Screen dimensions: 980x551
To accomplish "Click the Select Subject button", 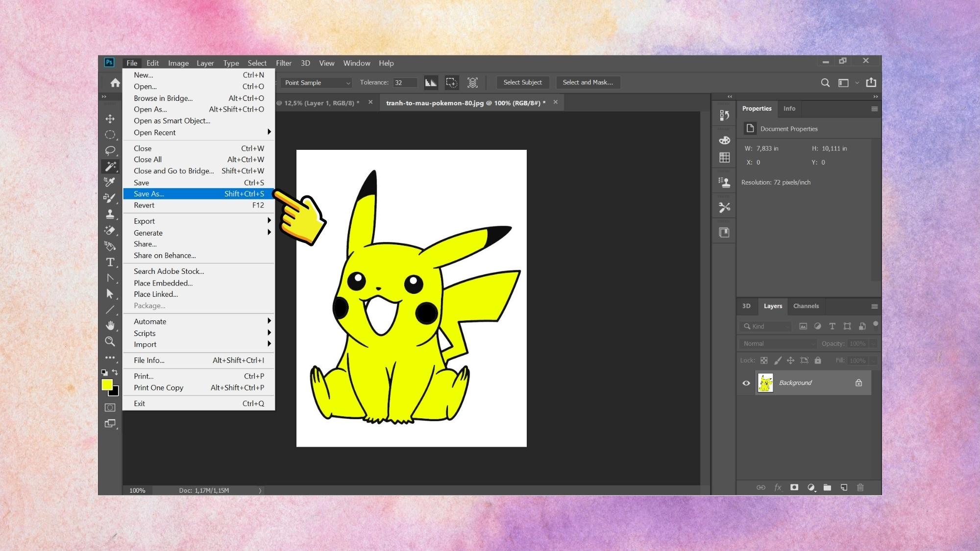I will coord(522,83).
